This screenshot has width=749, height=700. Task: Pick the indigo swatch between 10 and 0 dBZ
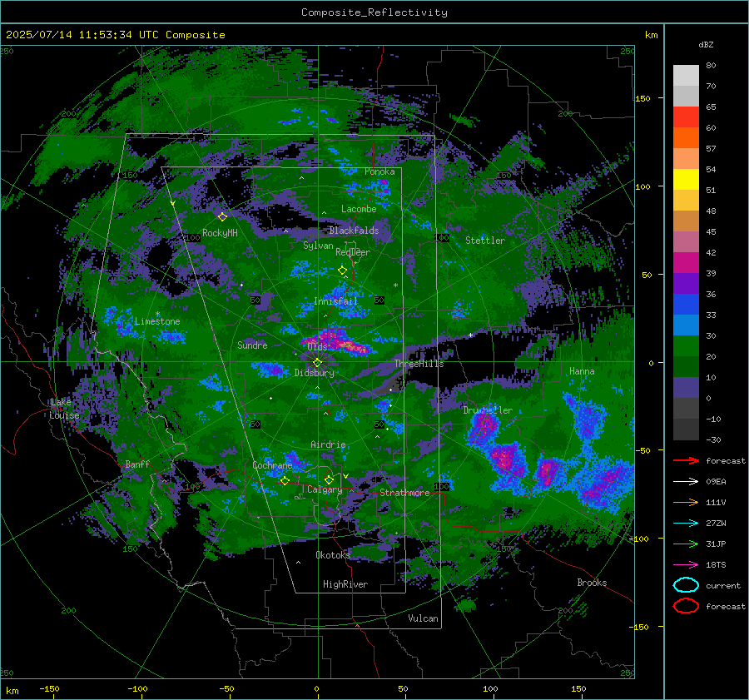tap(686, 387)
